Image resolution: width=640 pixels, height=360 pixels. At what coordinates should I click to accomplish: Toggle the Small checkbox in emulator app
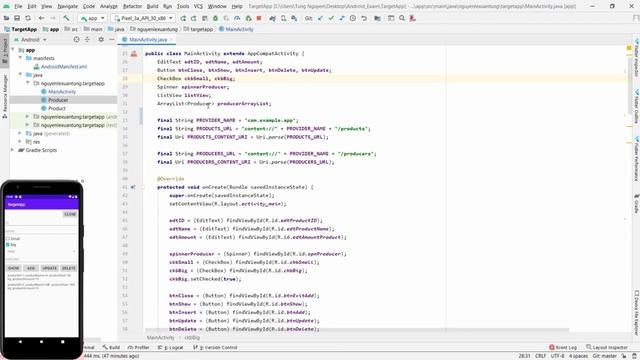(8, 238)
